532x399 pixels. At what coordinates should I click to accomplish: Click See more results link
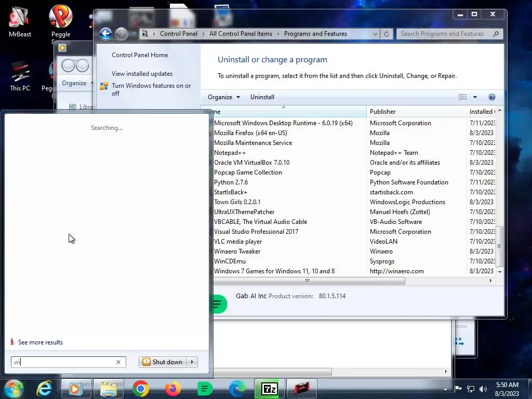41,342
